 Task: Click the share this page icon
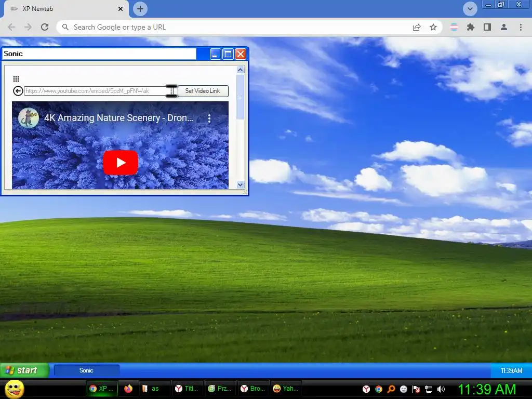click(417, 27)
